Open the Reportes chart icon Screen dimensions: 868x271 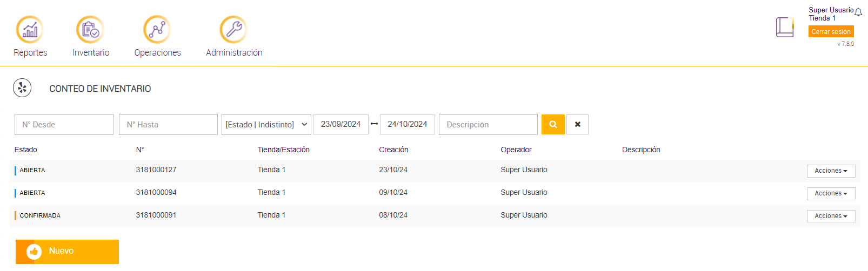[x=30, y=30]
